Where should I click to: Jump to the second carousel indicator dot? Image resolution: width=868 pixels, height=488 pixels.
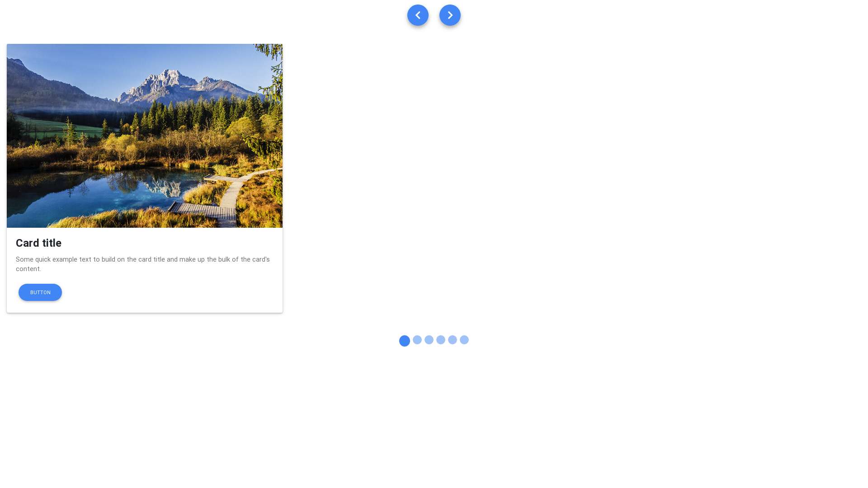(x=417, y=340)
